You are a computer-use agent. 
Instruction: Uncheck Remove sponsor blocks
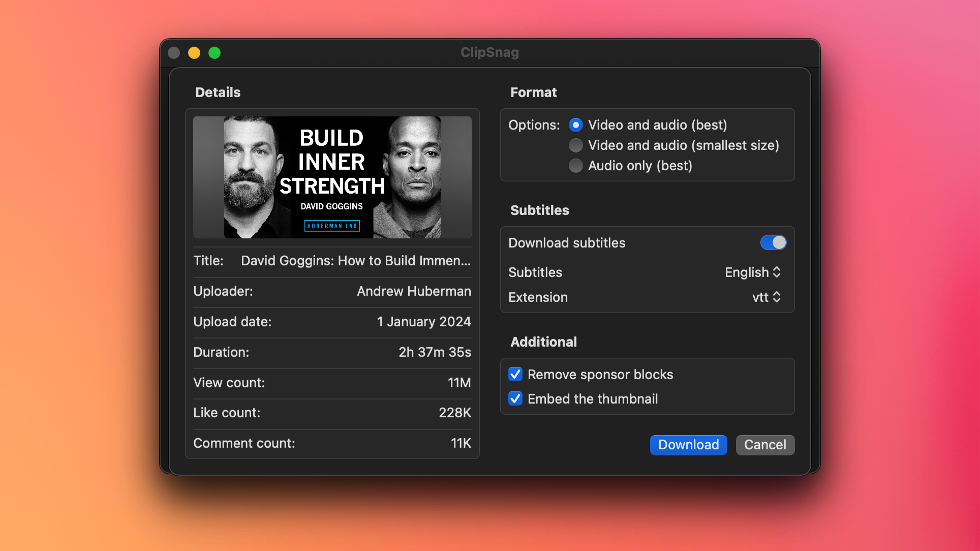[x=515, y=374]
